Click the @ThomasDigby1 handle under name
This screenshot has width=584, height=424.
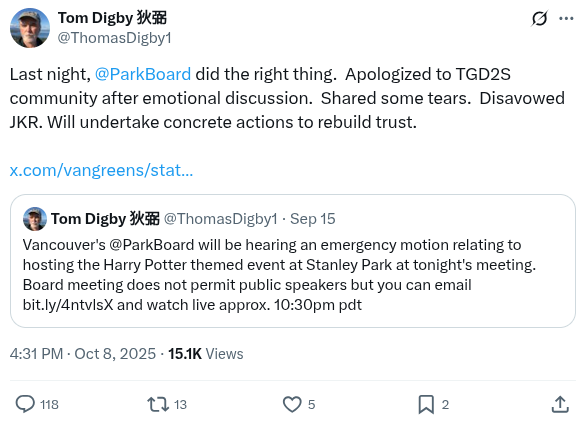[114, 38]
